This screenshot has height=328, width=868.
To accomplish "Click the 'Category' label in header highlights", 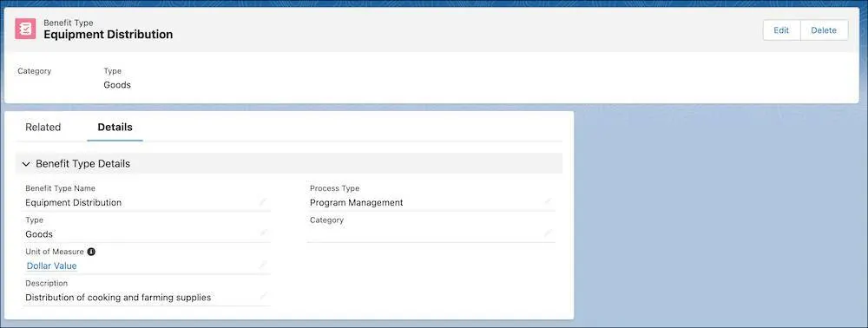I will (x=35, y=71).
